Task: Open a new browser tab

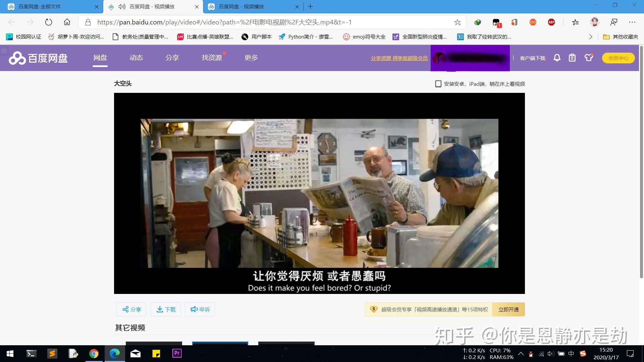Action: pos(310,7)
